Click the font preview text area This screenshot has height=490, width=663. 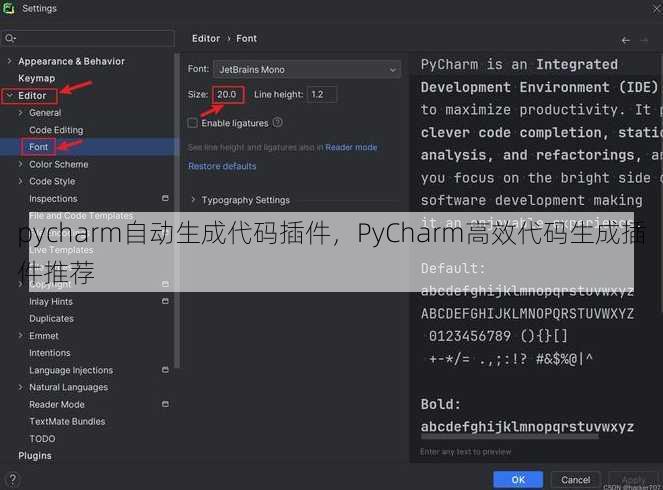click(535, 249)
